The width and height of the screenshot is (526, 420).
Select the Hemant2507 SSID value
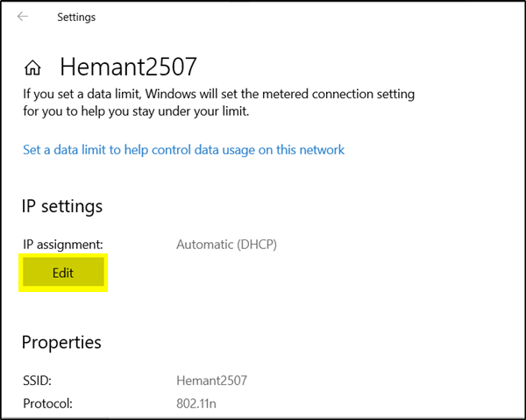click(211, 381)
